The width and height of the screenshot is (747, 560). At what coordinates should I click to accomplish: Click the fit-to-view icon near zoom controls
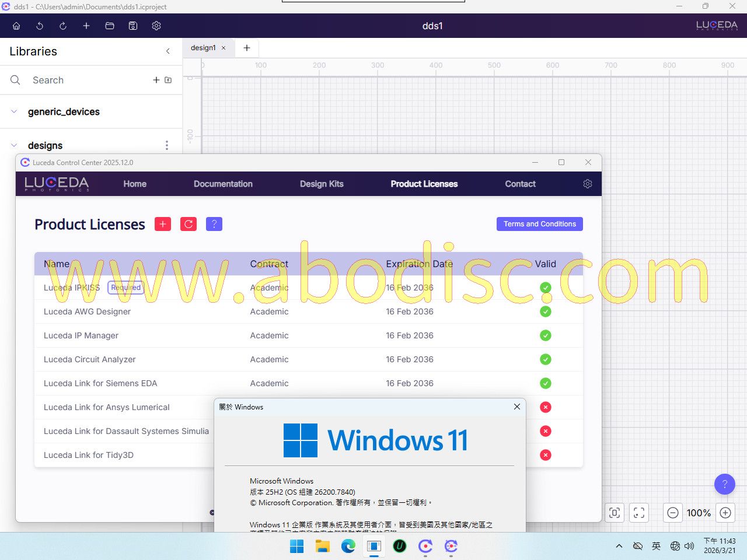(615, 513)
